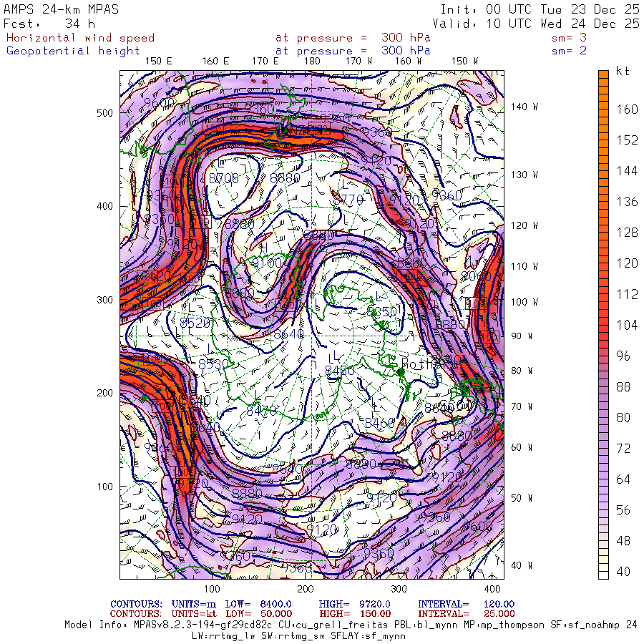Click the "60 W" longitude label
The width and height of the screenshot is (644, 644).
pos(522,447)
